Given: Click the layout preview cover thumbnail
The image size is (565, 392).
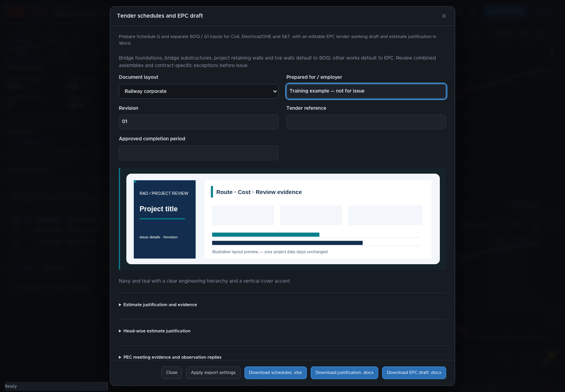Looking at the screenshot, I should point(165,219).
